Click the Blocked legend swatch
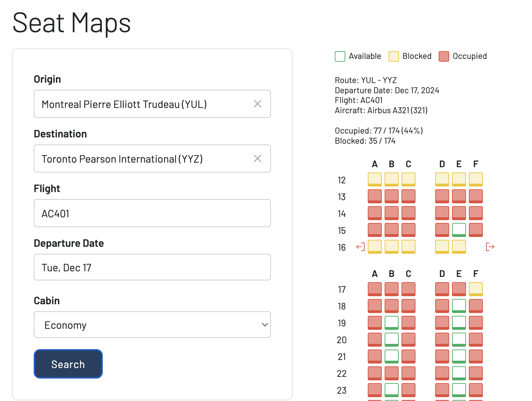The image size is (532, 401). [394, 56]
